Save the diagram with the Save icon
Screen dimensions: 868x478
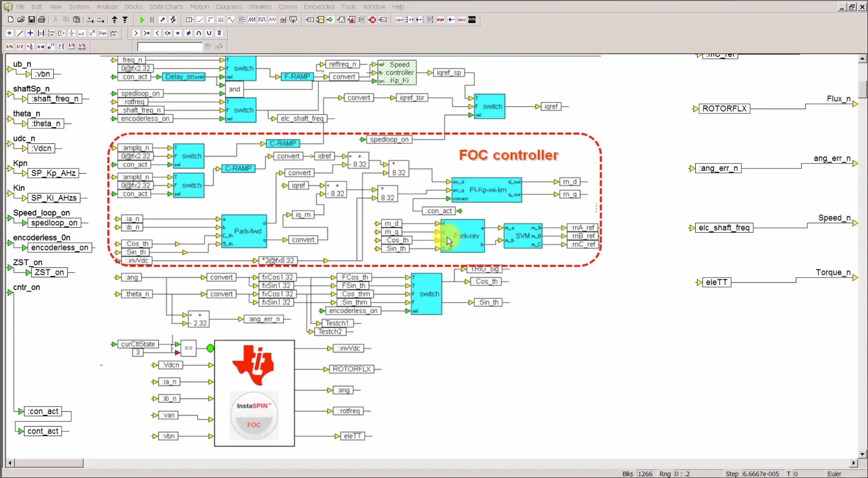point(31,20)
